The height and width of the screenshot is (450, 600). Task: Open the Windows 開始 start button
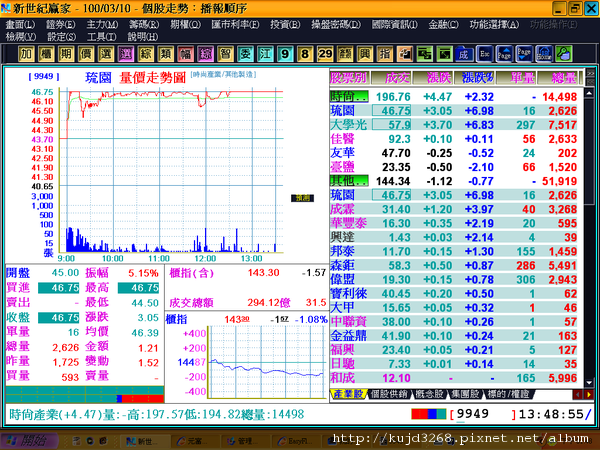point(29,441)
